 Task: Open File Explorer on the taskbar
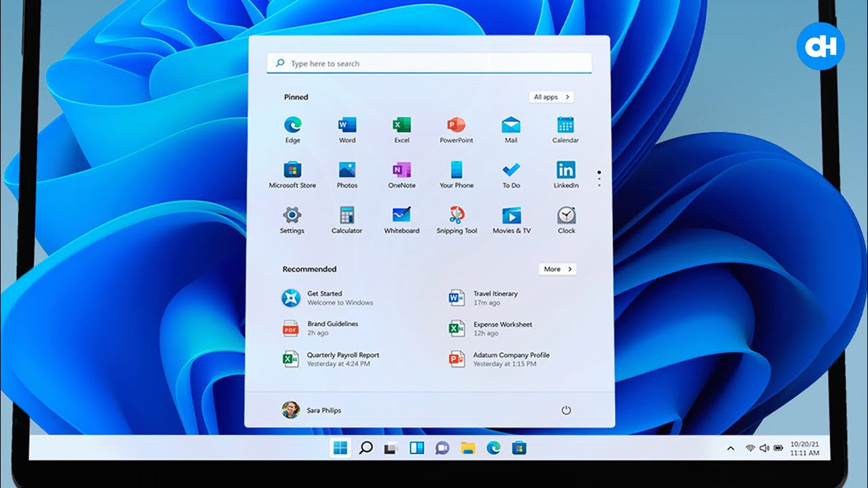tap(467, 448)
